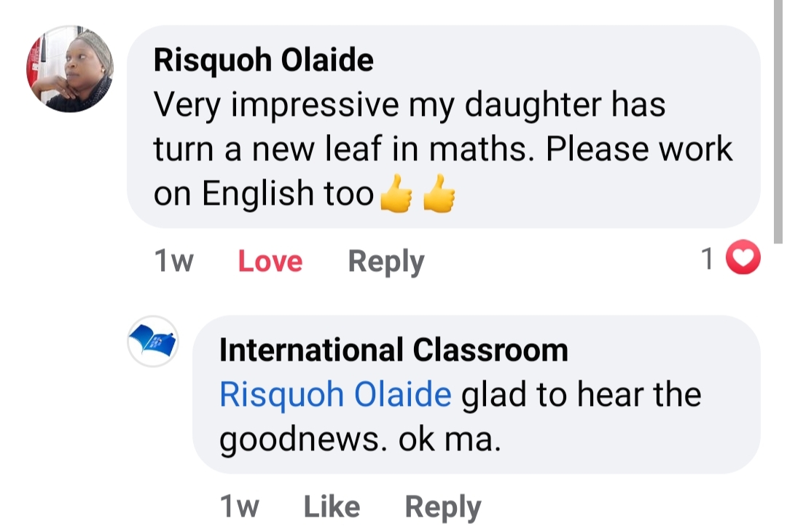
Task: Click the International Classroom page avatar icon
Action: (x=152, y=341)
